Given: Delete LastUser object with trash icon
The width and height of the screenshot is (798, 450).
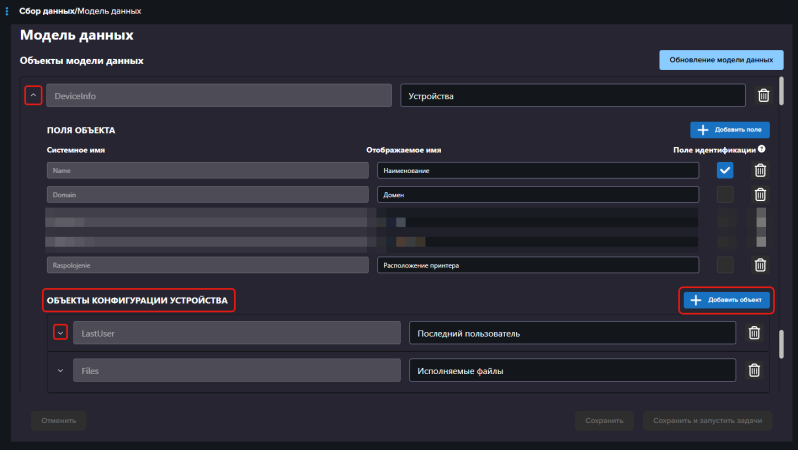Looking at the screenshot, I should (x=754, y=333).
